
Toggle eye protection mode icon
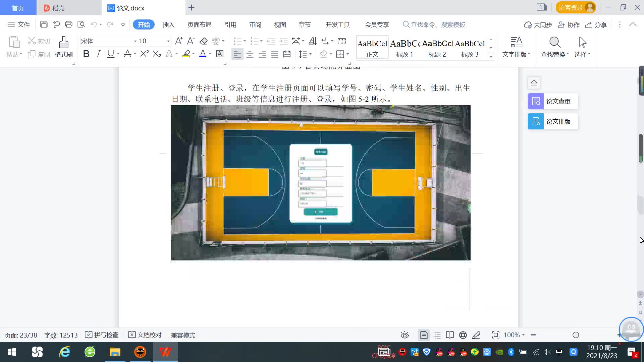(405, 335)
